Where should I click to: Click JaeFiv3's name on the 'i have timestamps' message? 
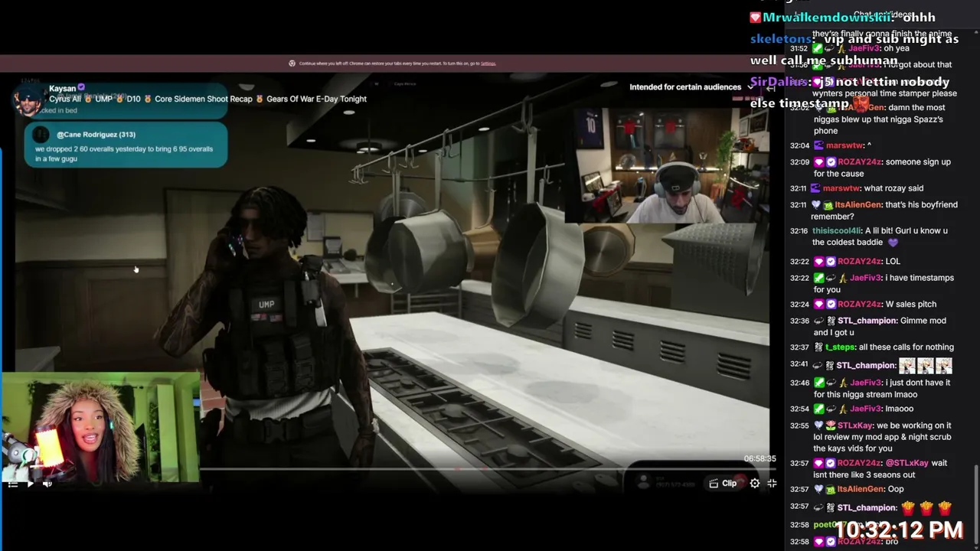coord(865,279)
